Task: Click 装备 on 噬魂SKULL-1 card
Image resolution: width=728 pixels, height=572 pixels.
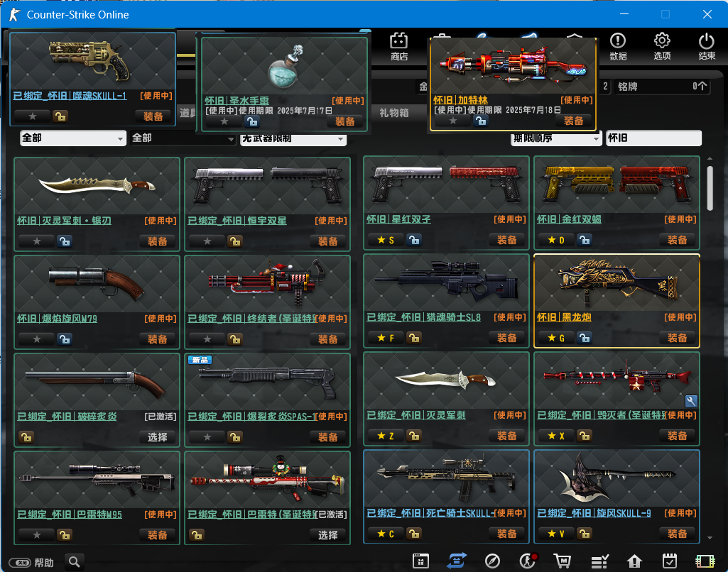Action: click(x=153, y=116)
